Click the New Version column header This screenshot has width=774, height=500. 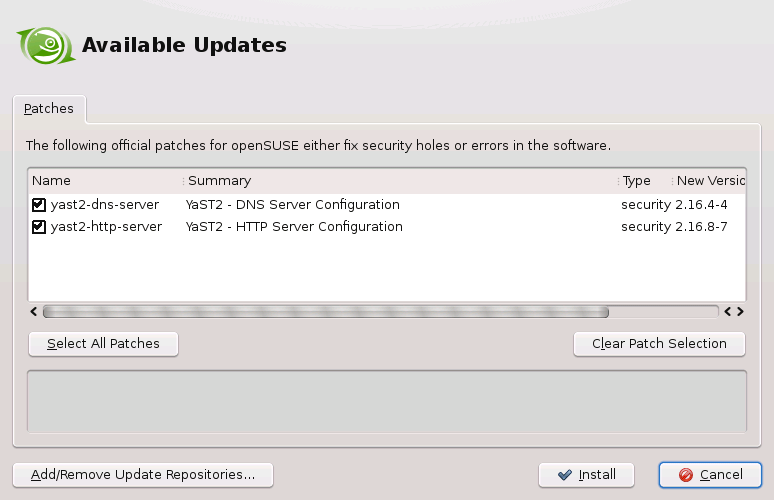tap(709, 181)
